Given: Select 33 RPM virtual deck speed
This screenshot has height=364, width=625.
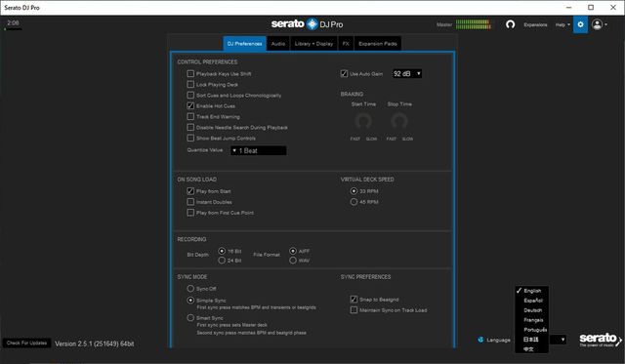Looking at the screenshot, I should (354, 191).
